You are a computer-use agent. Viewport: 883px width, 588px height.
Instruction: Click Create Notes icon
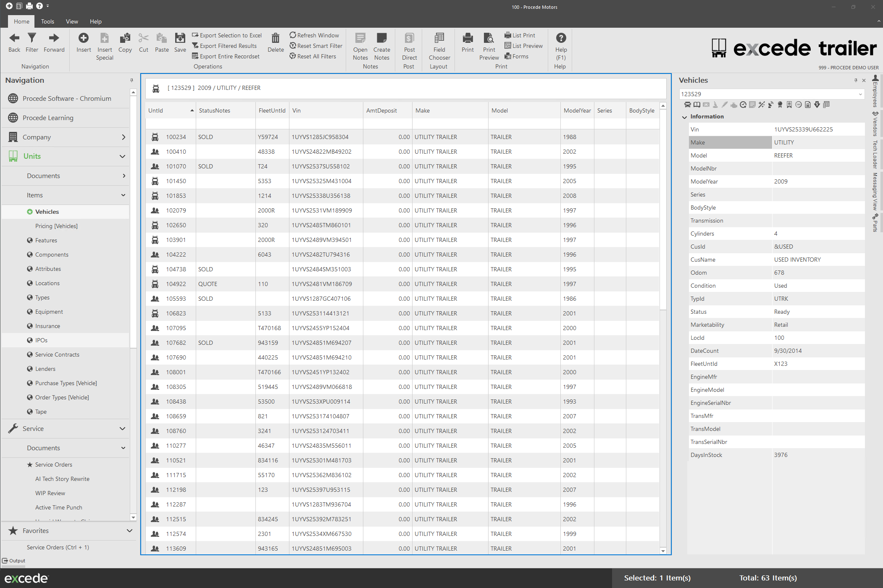click(x=381, y=38)
